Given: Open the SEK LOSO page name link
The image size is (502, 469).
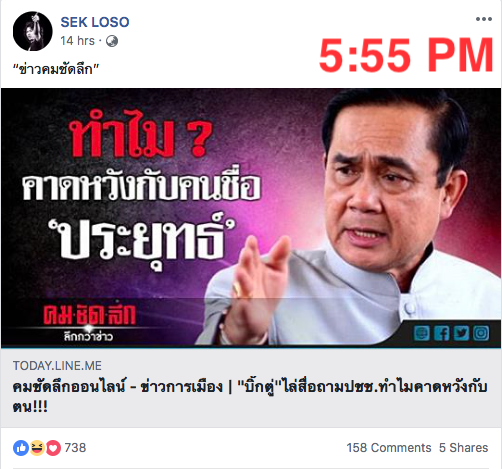Looking at the screenshot, I should coord(95,22).
